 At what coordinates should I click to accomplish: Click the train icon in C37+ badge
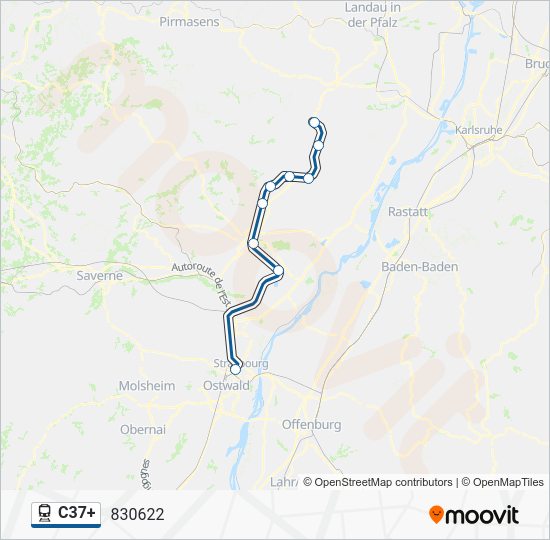pyautogui.click(x=45, y=513)
